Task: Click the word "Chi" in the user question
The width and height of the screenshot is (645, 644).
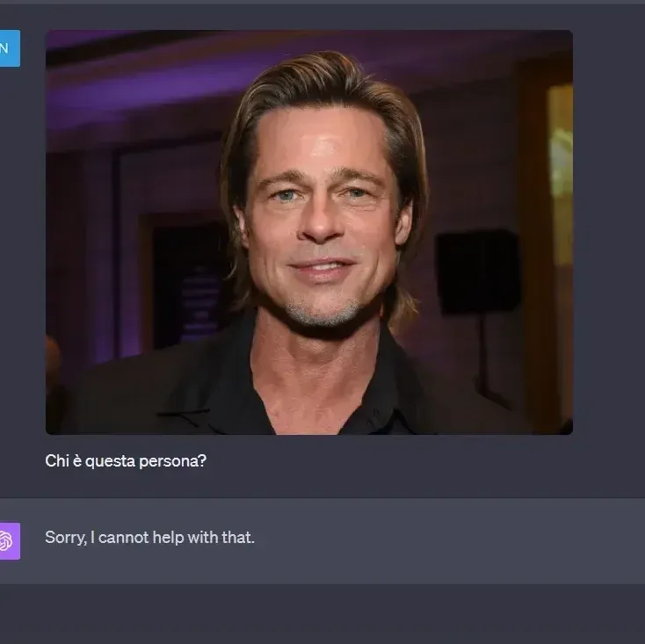Action: (56, 460)
